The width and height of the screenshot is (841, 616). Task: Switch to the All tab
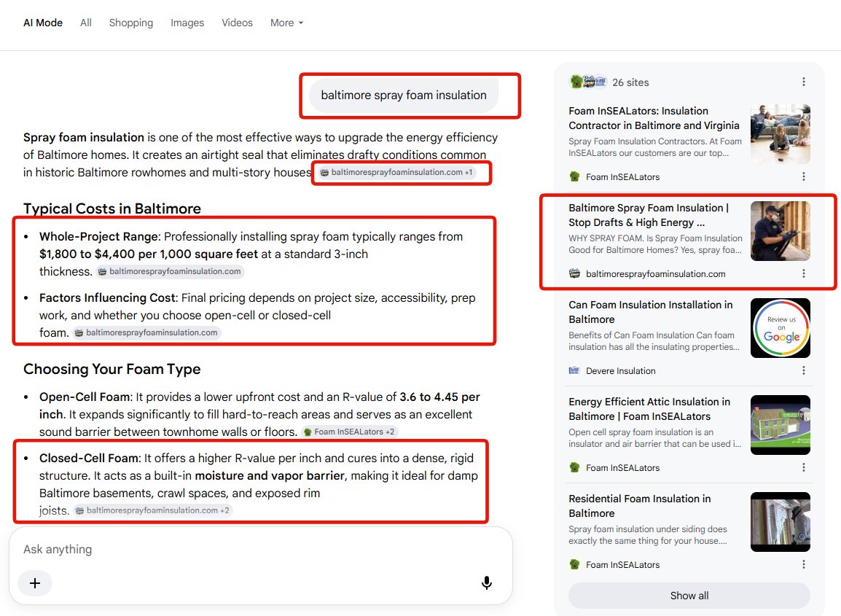[x=86, y=23]
